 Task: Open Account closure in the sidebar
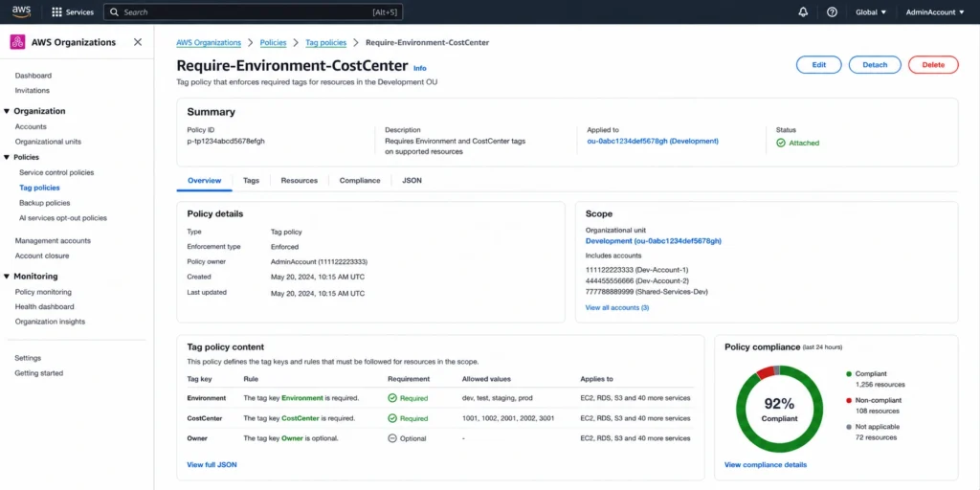[x=42, y=256]
